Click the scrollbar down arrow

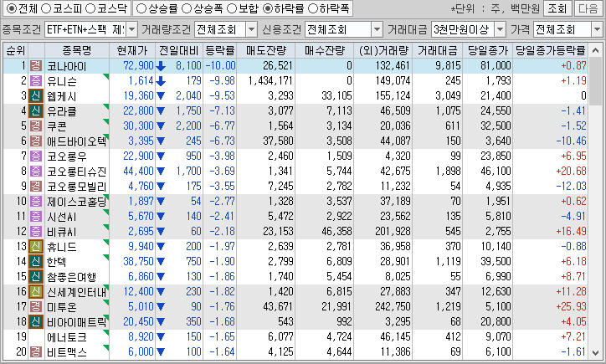click(x=596, y=352)
